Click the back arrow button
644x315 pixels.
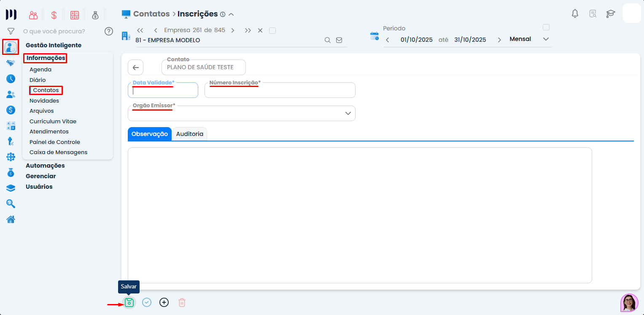136,68
